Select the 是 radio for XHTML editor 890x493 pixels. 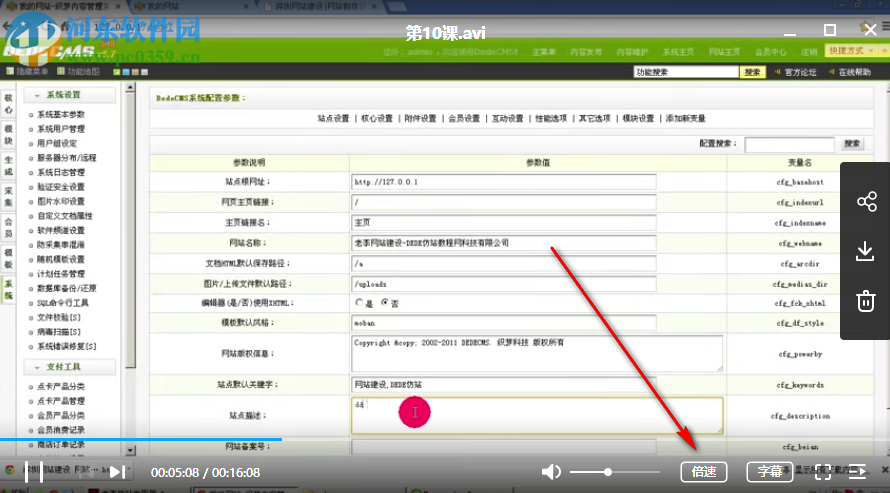359,302
